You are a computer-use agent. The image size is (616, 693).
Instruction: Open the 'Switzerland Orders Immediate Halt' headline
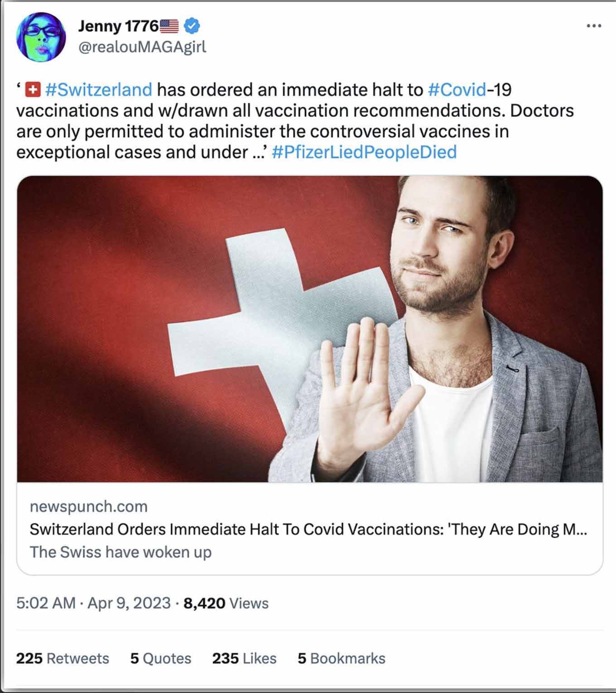[308, 529]
